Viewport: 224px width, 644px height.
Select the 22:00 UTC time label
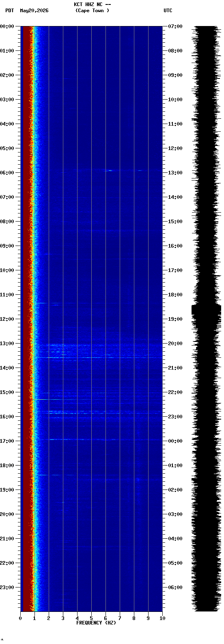[x=175, y=392]
